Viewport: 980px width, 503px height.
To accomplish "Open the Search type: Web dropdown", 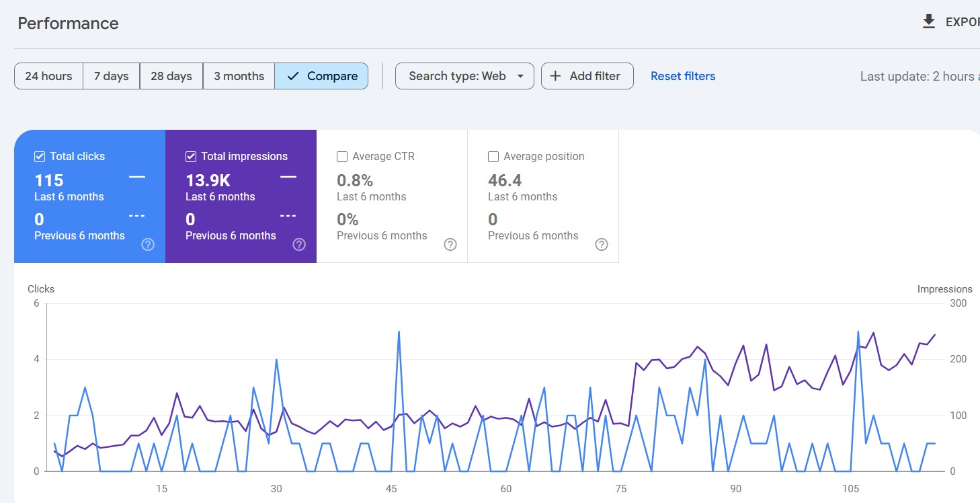I will point(464,76).
